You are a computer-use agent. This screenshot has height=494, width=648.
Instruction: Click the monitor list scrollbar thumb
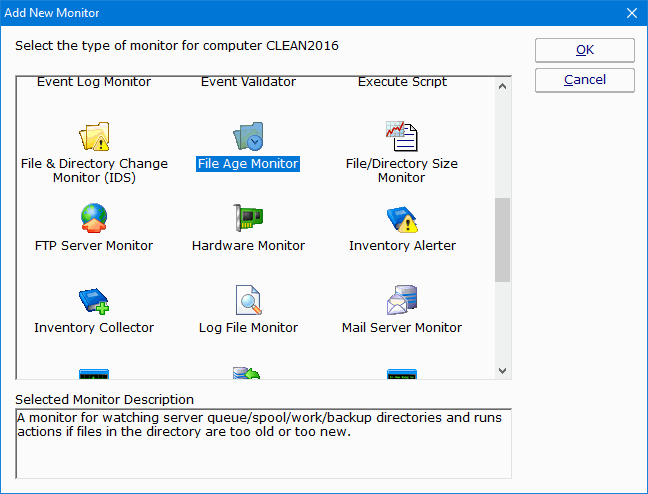pyautogui.click(x=503, y=240)
